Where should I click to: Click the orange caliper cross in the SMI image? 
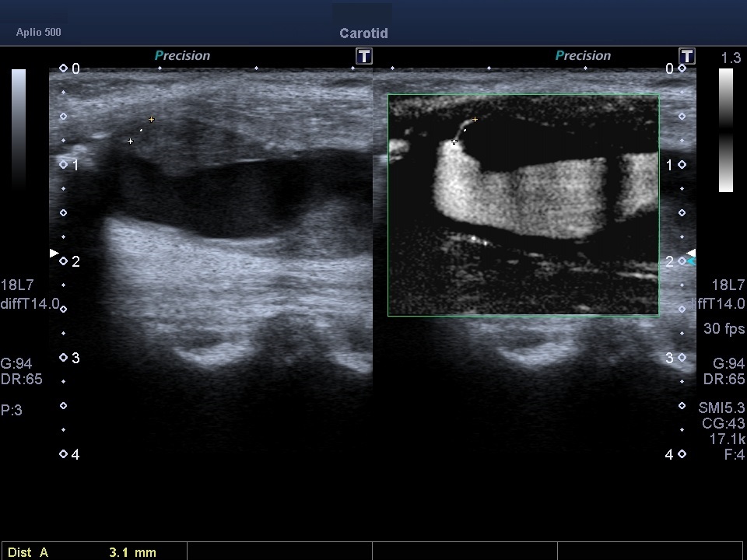click(475, 120)
